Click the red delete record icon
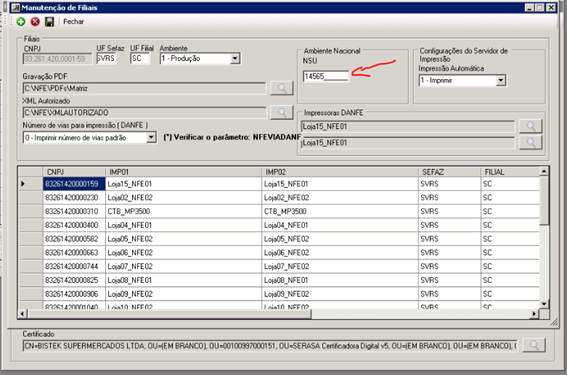 tap(35, 22)
